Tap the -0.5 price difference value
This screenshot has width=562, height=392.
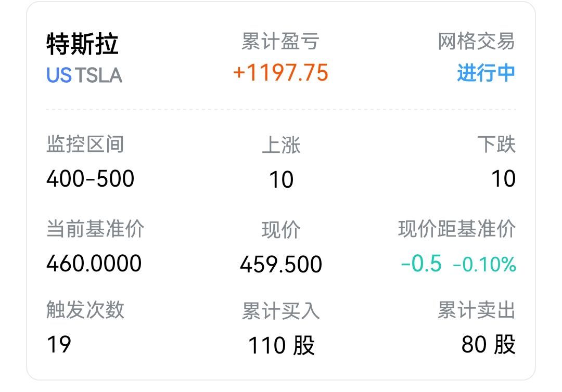[x=421, y=264]
